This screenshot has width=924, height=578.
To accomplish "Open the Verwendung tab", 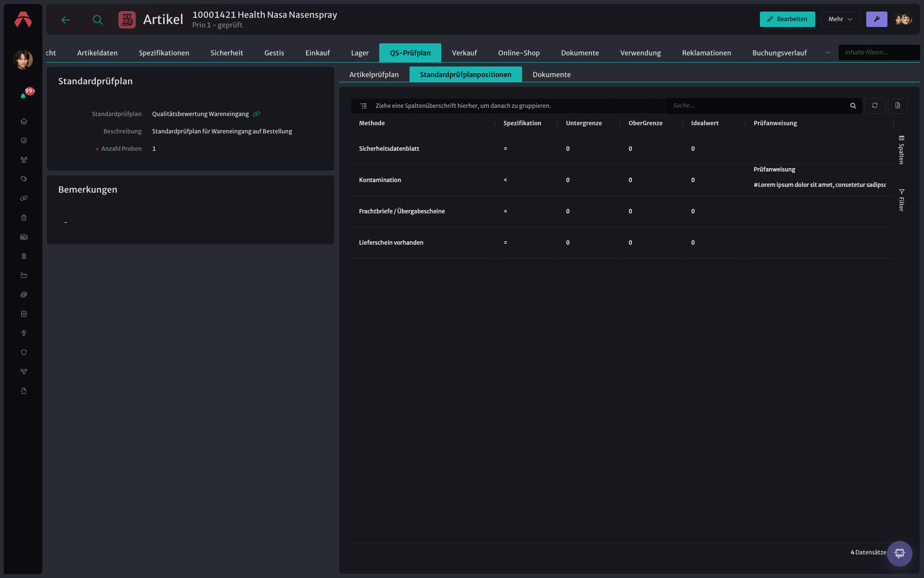I will tap(640, 53).
